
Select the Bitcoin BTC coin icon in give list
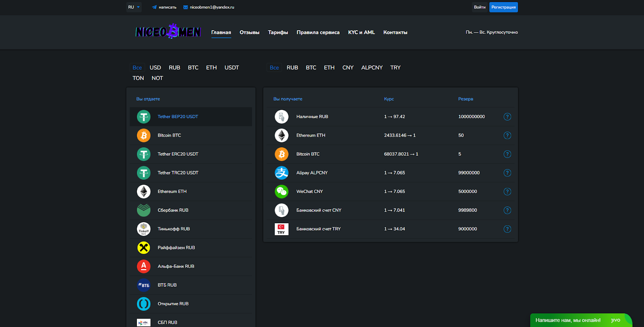(144, 136)
